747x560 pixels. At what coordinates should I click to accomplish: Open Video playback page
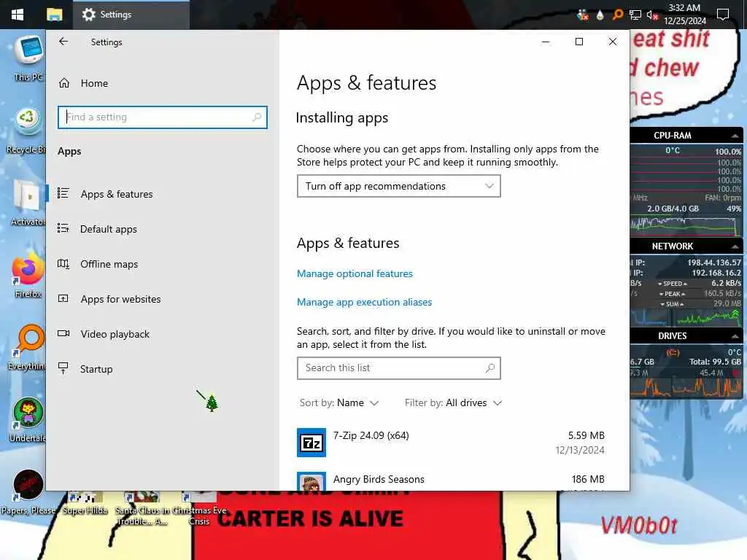pos(162,334)
